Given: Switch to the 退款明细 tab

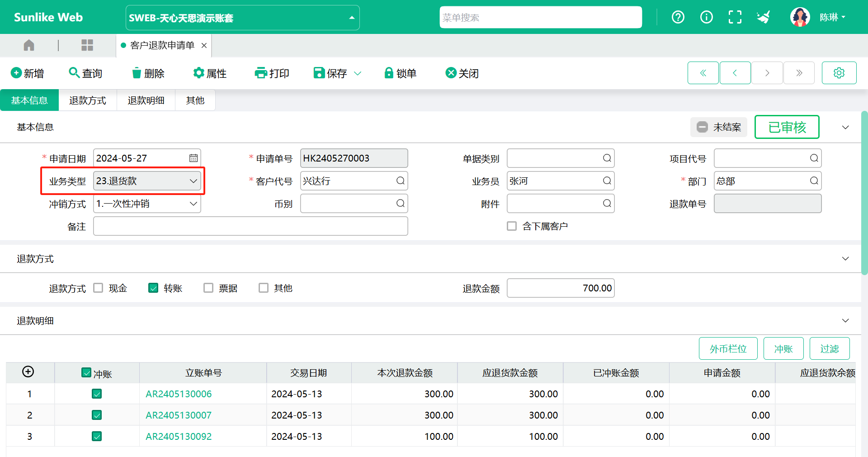Looking at the screenshot, I should 146,100.
